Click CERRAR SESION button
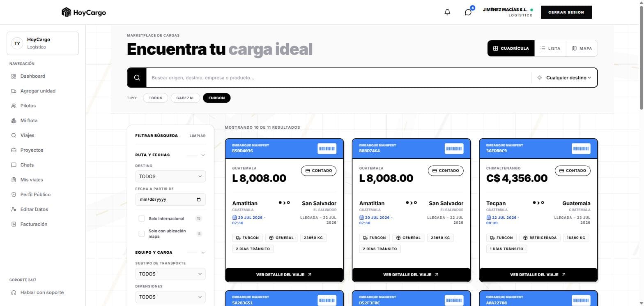This screenshot has width=644, height=306. point(566,12)
